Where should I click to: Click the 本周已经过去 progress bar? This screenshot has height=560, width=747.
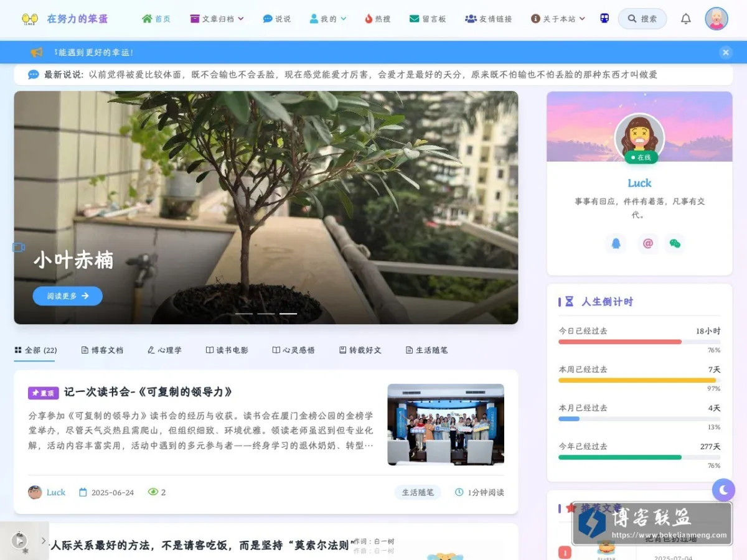pyautogui.click(x=639, y=380)
